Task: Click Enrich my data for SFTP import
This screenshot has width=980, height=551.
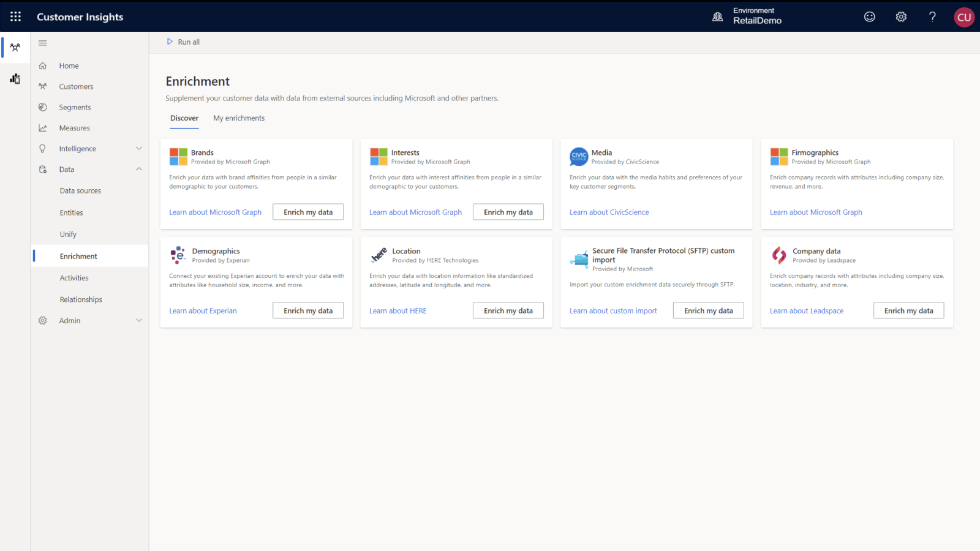Action: 709,310
